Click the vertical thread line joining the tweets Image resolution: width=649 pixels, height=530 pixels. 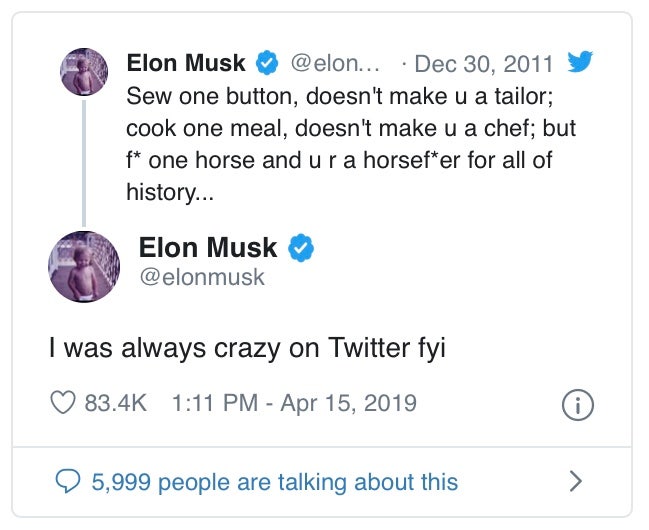[84, 162]
